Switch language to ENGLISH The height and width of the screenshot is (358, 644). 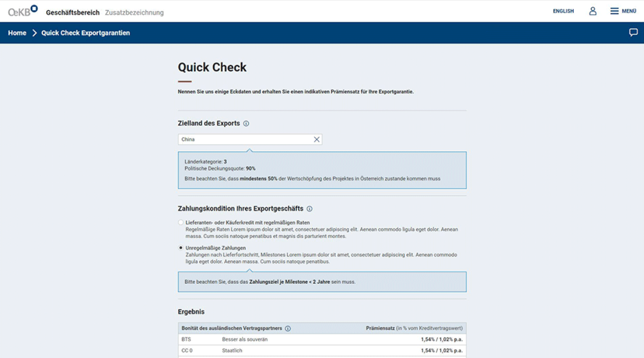point(563,11)
